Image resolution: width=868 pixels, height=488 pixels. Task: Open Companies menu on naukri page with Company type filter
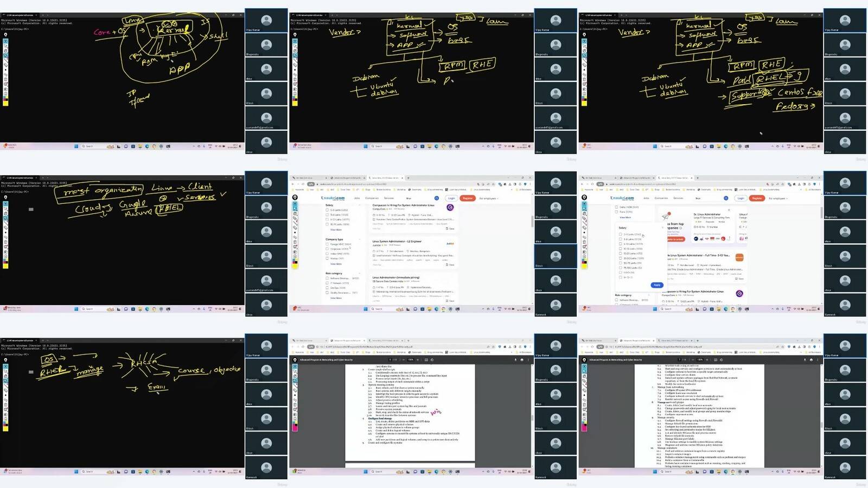tap(372, 198)
